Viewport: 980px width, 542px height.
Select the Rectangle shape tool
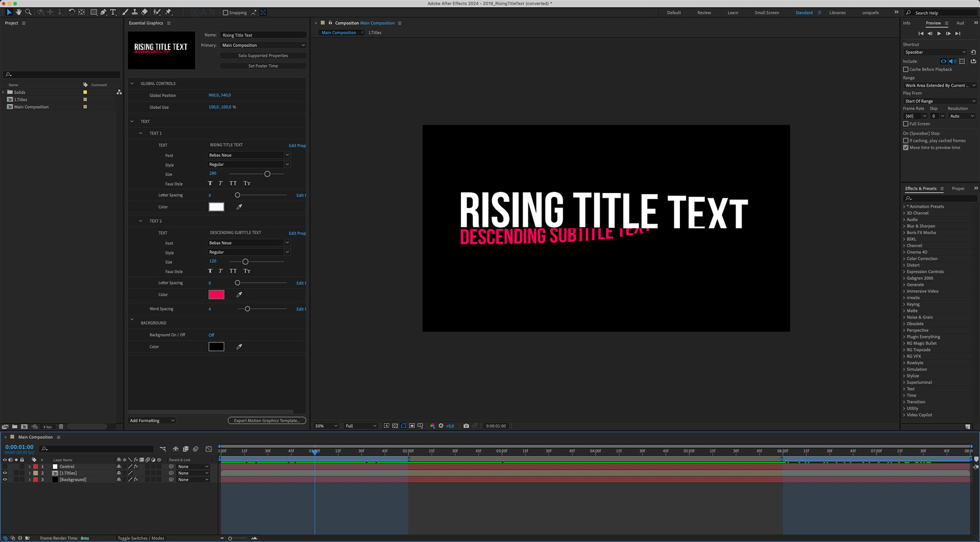(93, 12)
